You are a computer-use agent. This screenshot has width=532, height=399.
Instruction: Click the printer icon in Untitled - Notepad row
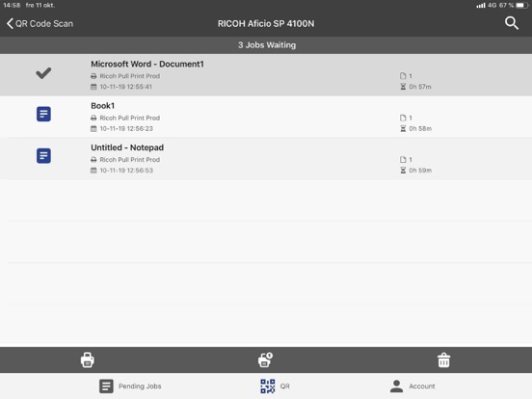93,160
